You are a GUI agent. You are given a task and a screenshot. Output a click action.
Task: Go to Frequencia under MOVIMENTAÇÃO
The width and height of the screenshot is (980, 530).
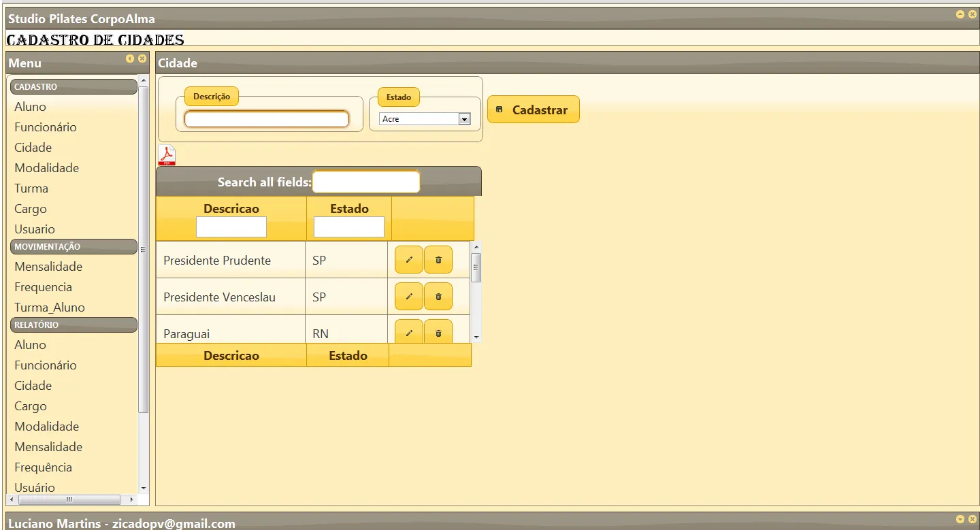tap(44, 287)
